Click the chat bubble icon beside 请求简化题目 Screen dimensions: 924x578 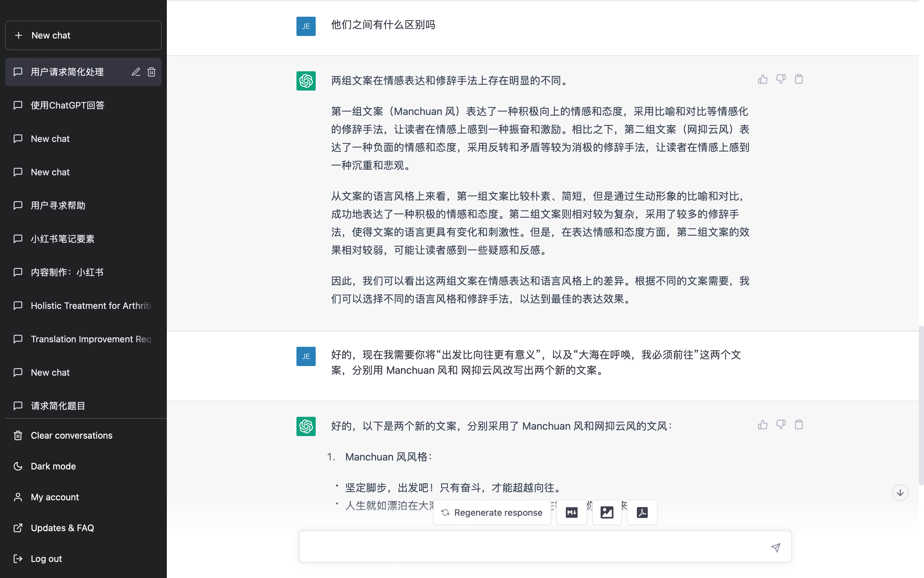(18, 406)
